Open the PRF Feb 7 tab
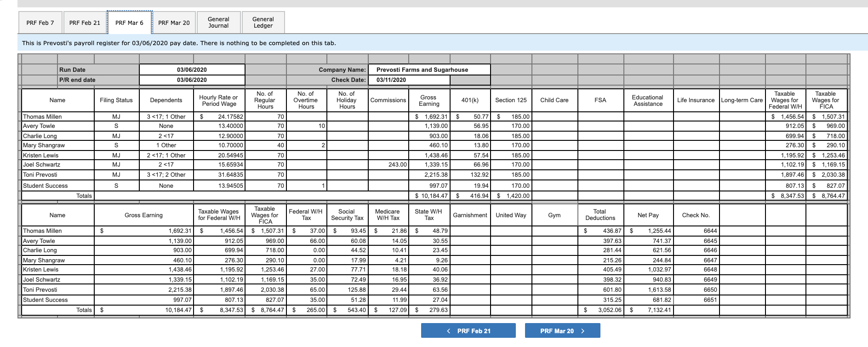The image size is (868, 347). pyautogui.click(x=40, y=23)
